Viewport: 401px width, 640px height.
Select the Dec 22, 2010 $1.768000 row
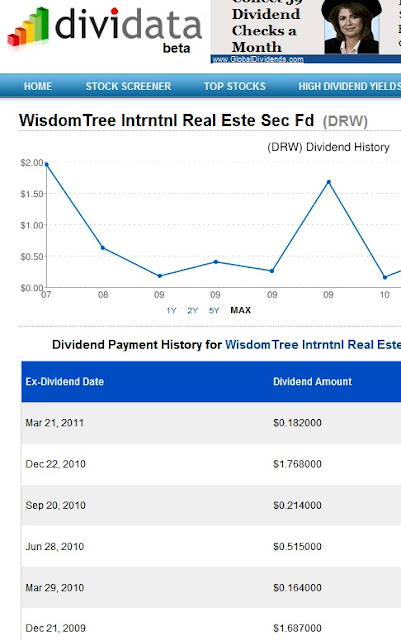pyautogui.click(x=211, y=464)
